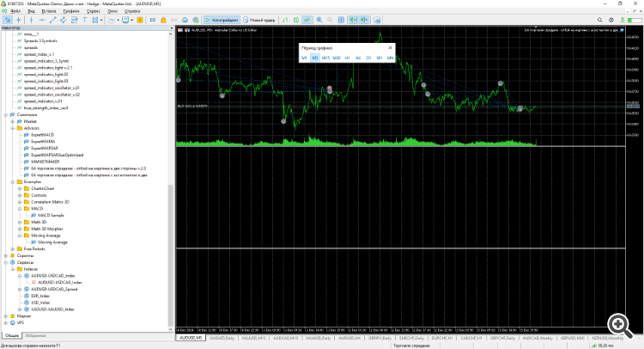Screen dimensions: 644x349
Task: Select the trendline drawing tool
Action: [x=52, y=20]
